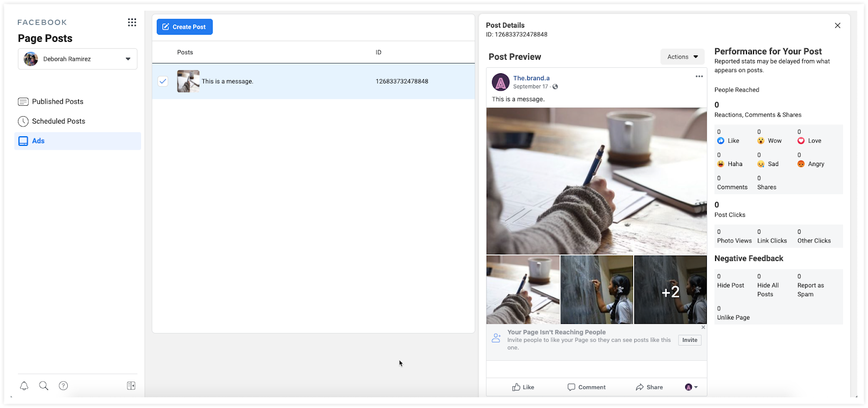
Task: Open the +2 more photos thumbnail
Action: pyautogui.click(x=671, y=290)
